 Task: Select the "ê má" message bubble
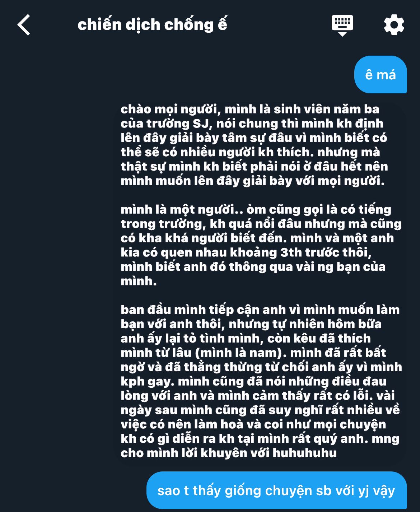(381, 75)
